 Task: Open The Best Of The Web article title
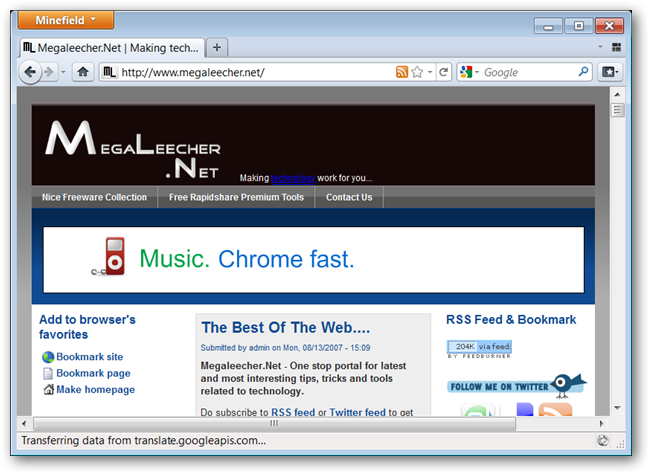pyautogui.click(x=285, y=328)
